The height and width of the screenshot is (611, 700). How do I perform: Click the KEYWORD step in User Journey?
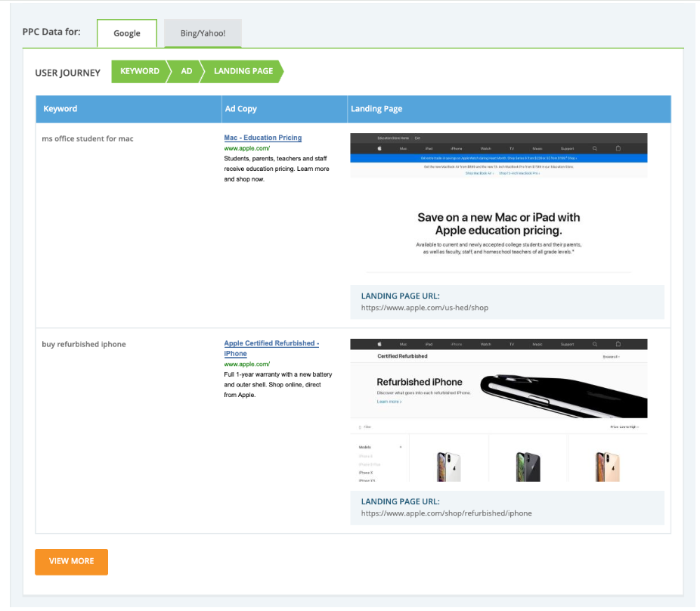click(x=139, y=71)
